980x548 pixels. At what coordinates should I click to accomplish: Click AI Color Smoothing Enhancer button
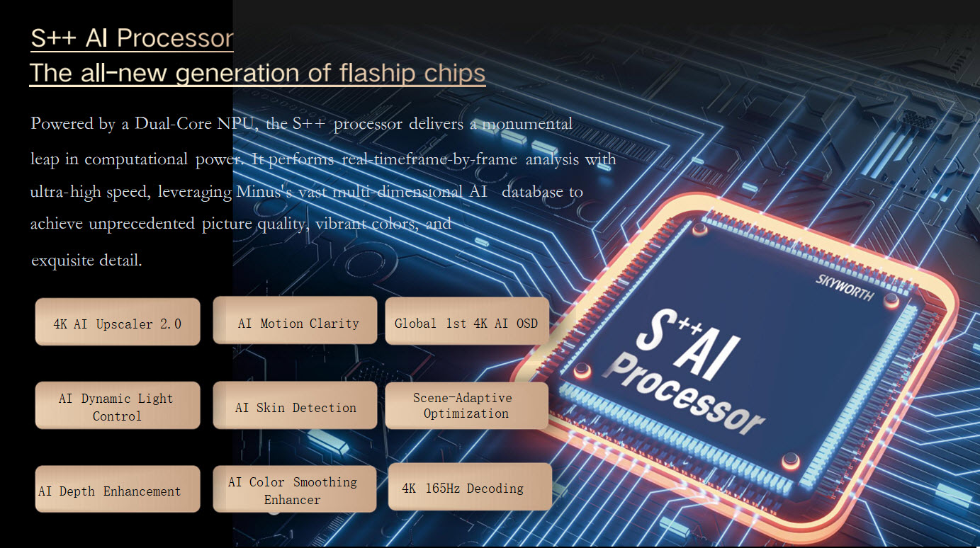[294, 490]
